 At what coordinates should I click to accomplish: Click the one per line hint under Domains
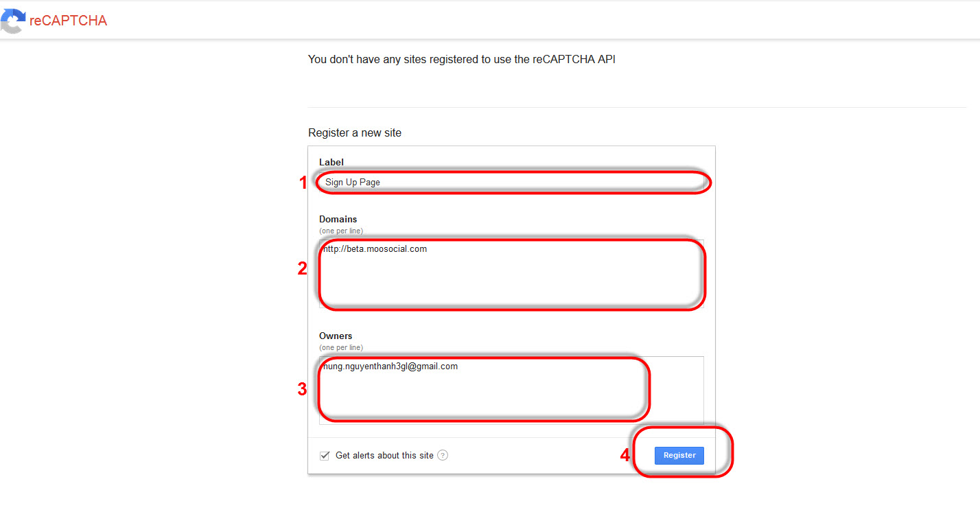pos(341,231)
